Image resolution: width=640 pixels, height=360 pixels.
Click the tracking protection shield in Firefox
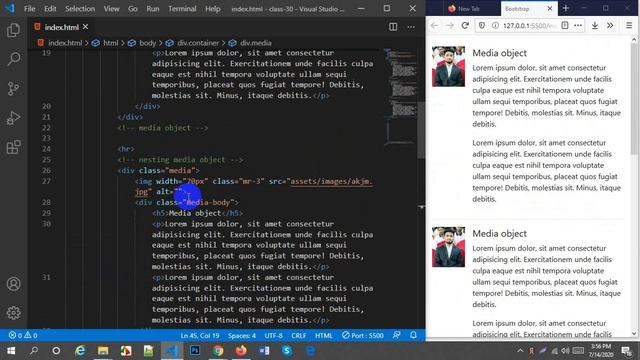click(482, 25)
